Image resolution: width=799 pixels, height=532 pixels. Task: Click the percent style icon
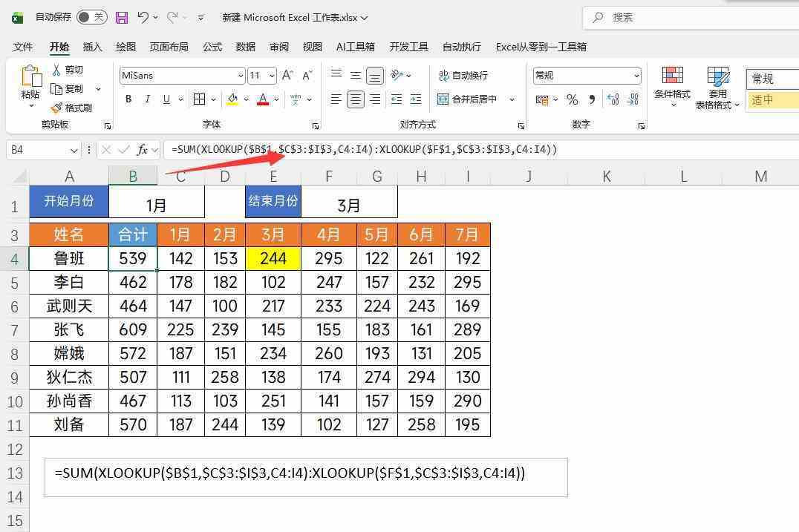572,99
